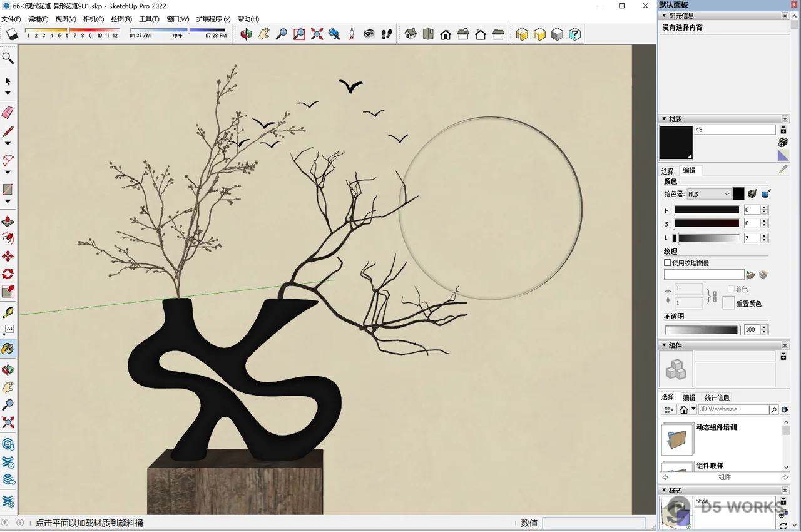
Task: Select the Zoom magnifier in top toolbar
Action: 282,34
